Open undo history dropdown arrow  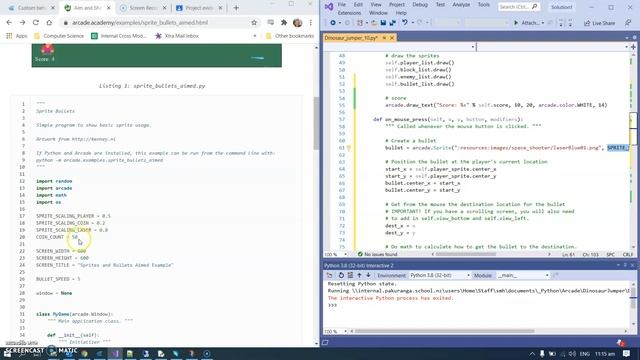click(413, 23)
